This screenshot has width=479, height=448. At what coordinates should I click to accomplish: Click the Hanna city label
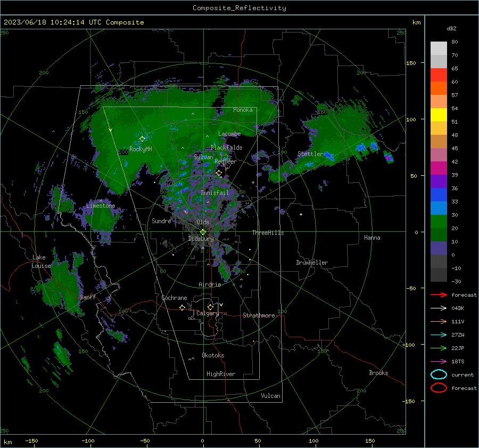click(372, 238)
